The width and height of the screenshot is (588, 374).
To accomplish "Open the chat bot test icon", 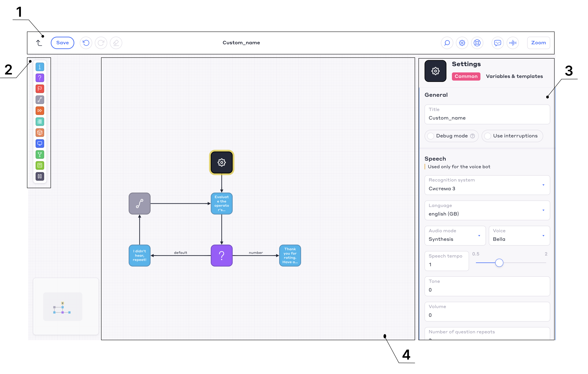I will (497, 43).
